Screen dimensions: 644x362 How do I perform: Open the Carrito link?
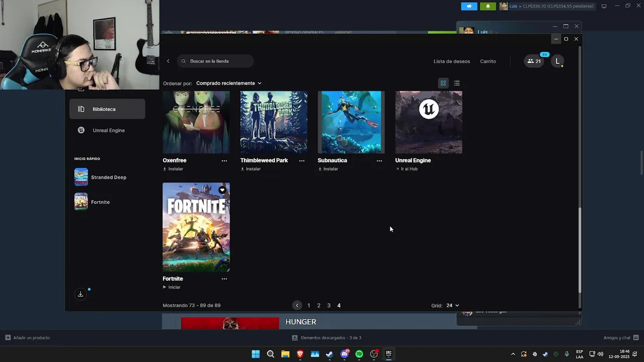[x=488, y=61]
